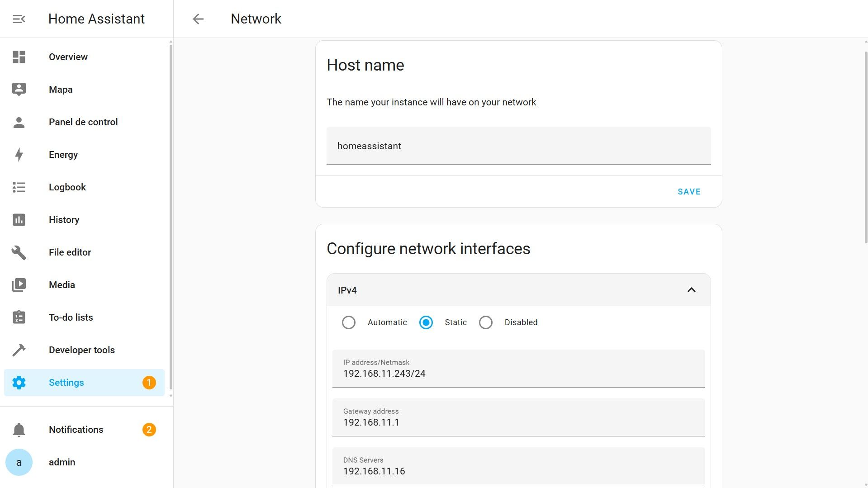868x488 pixels.
Task: Open the admin profile entry
Action: click(84, 462)
